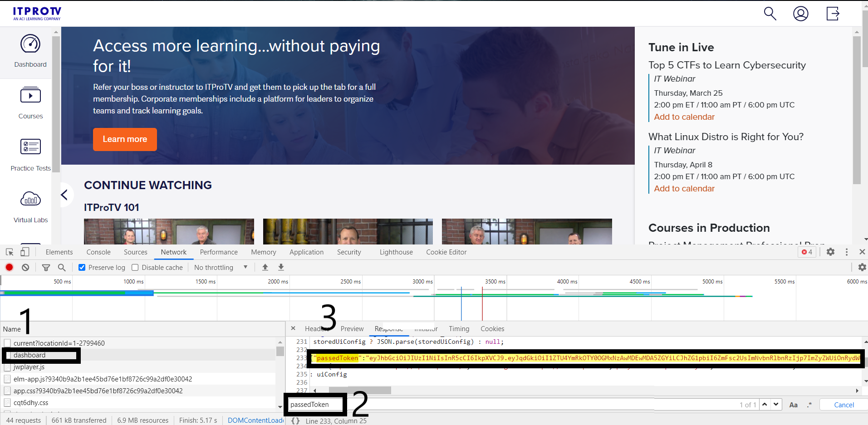The width and height of the screenshot is (868, 425).
Task: Open the network search magnifier icon
Action: coord(62,268)
